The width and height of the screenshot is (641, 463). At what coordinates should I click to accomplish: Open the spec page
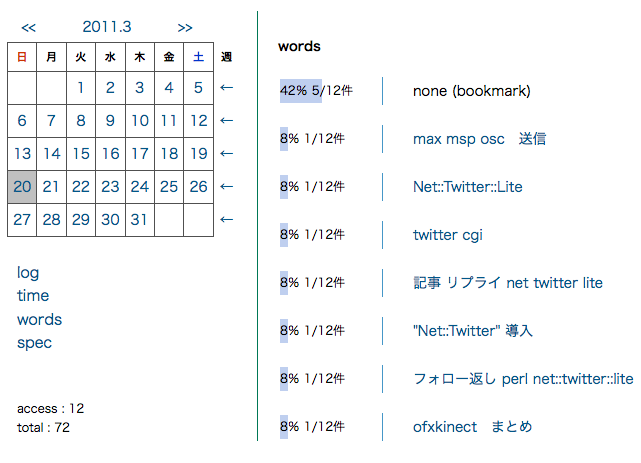pyautogui.click(x=34, y=343)
